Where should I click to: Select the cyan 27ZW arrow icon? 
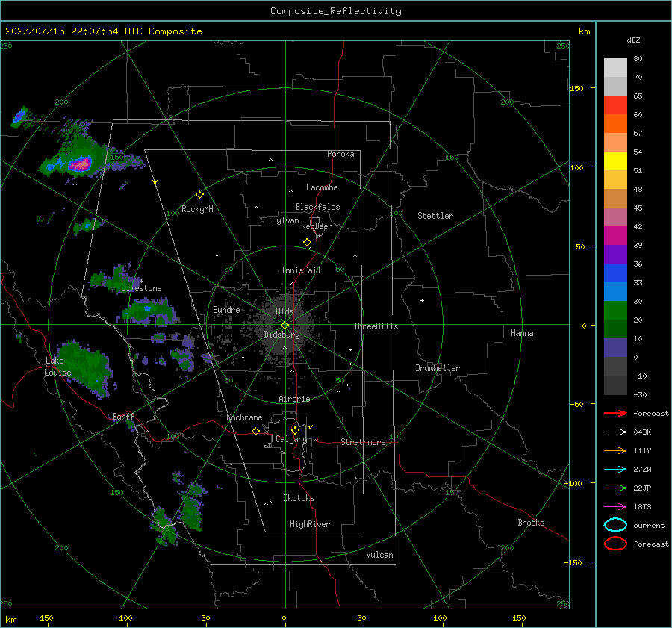coord(615,470)
